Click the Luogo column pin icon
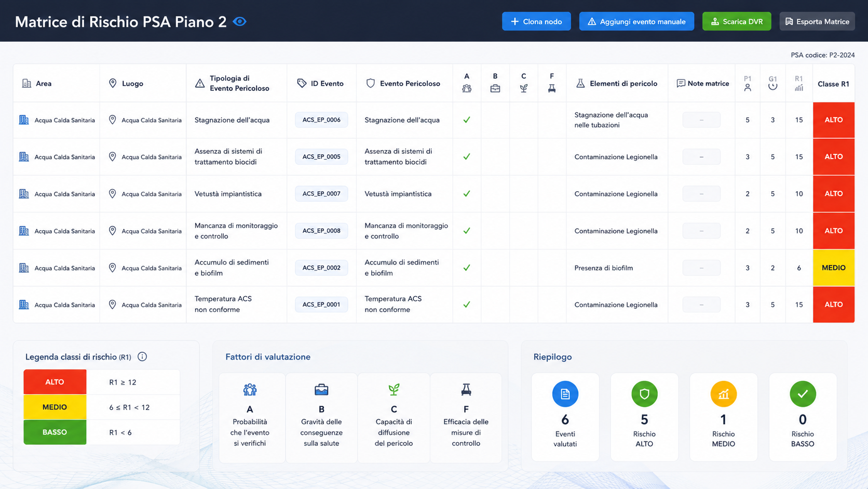 coord(113,83)
